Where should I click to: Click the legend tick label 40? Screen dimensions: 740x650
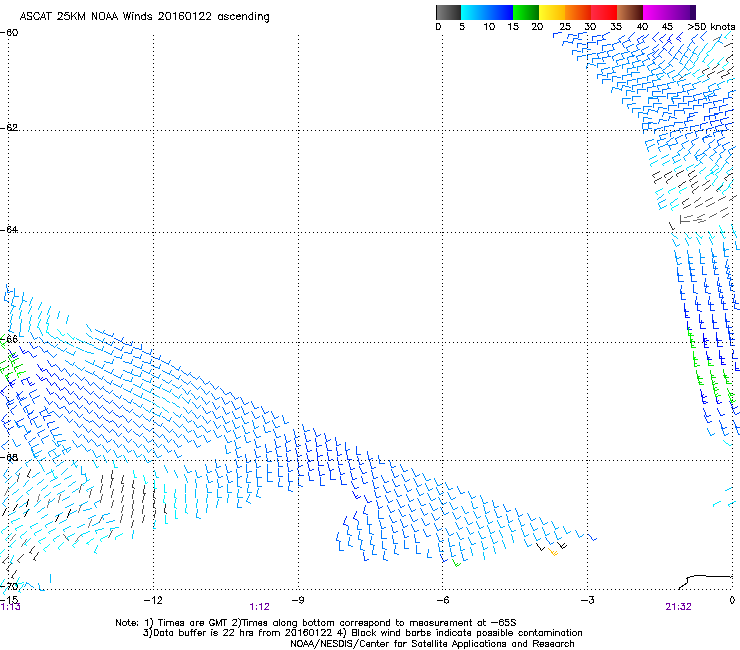642,27
